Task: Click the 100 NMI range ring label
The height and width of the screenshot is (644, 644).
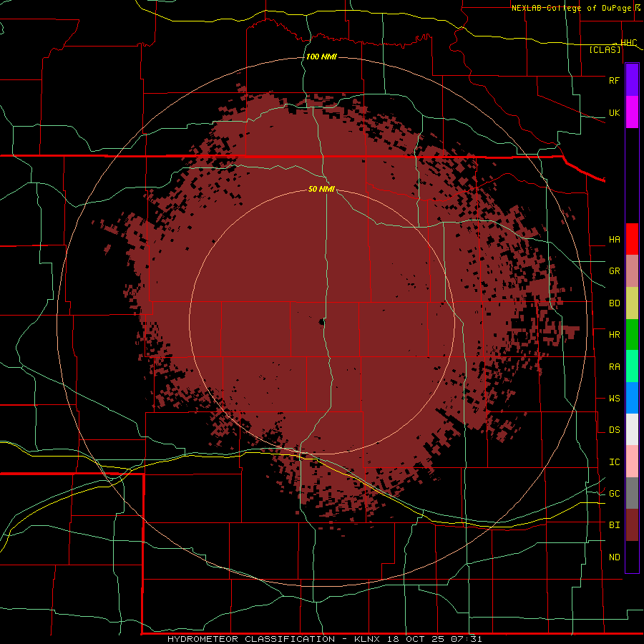Action: pyautogui.click(x=321, y=57)
